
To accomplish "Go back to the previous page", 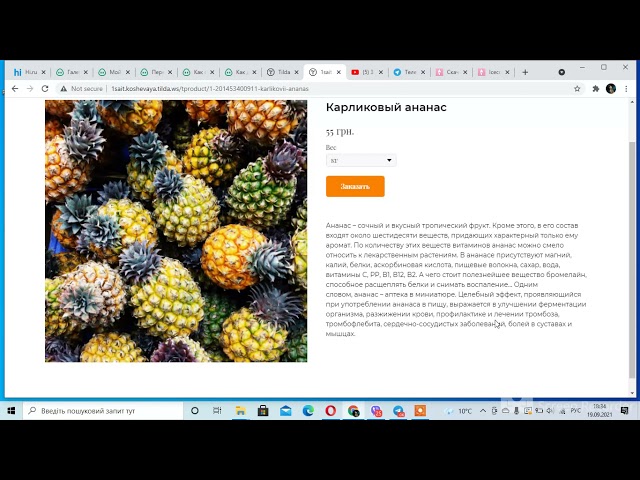I will (x=15, y=89).
